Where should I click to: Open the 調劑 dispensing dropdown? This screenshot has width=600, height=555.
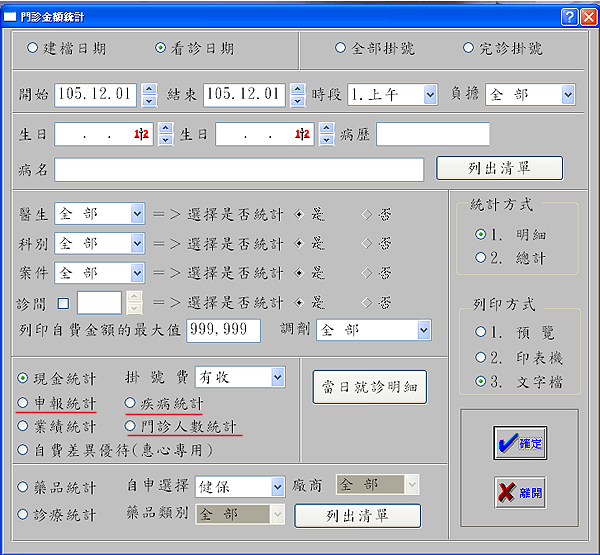click(423, 330)
